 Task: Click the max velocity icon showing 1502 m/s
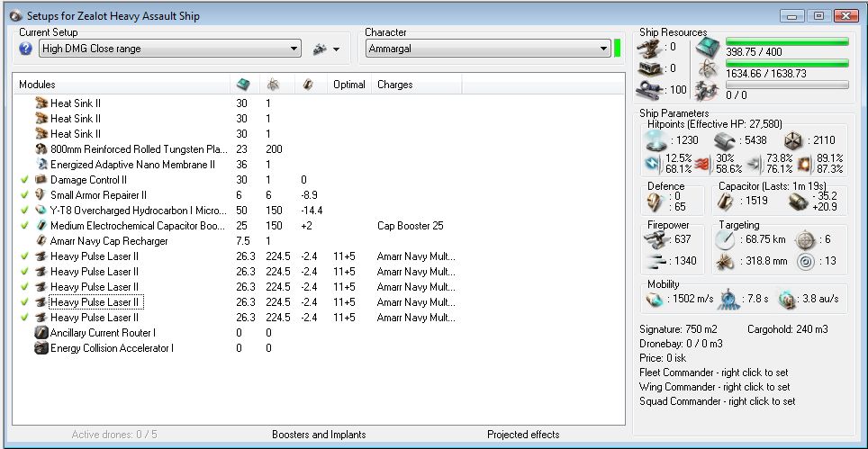pyautogui.click(x=655, y=299)
